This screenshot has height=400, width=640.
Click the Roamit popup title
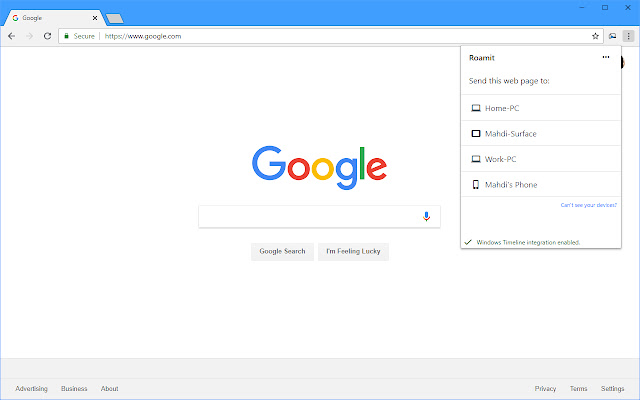coord(482,58)
